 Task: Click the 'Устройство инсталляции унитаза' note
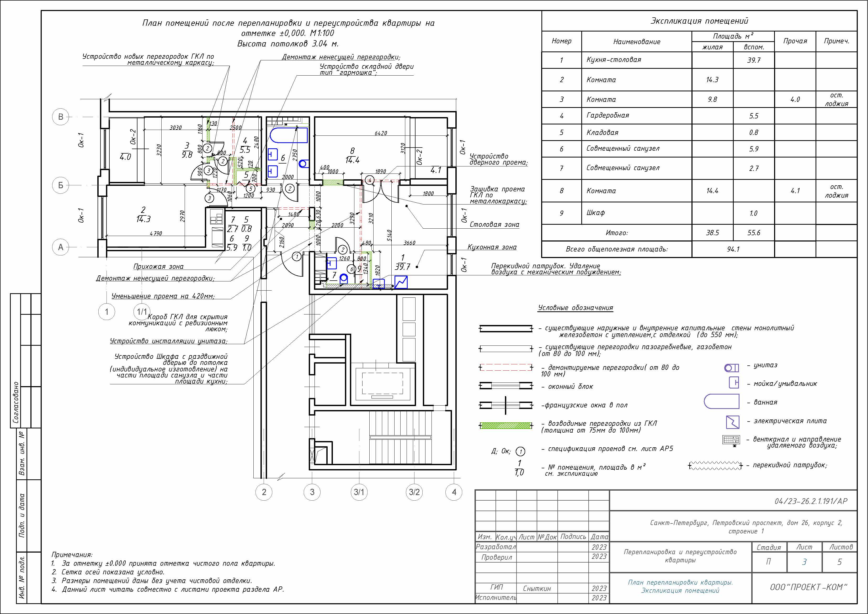click(169, 341)
